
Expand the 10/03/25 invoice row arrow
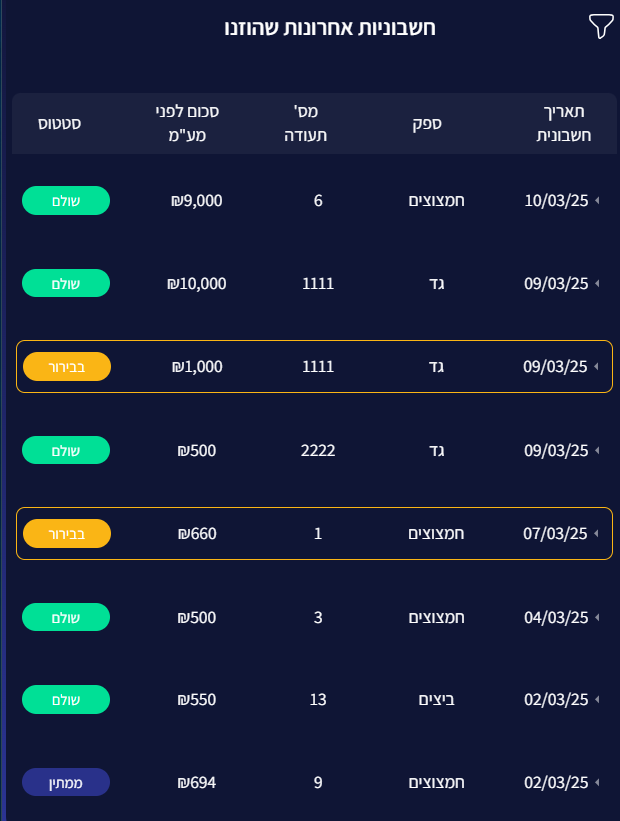(598, 201)
